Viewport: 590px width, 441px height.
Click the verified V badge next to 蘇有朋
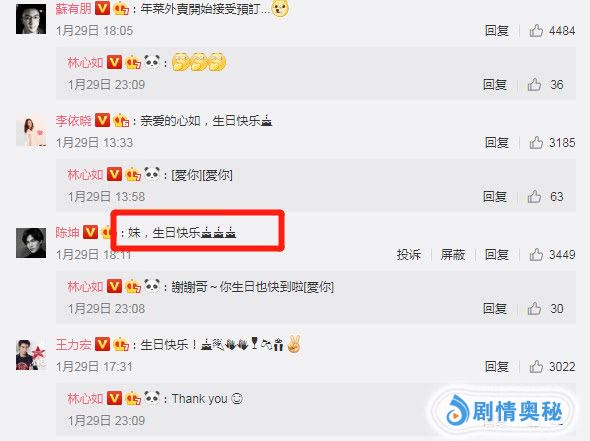[102, 8]
